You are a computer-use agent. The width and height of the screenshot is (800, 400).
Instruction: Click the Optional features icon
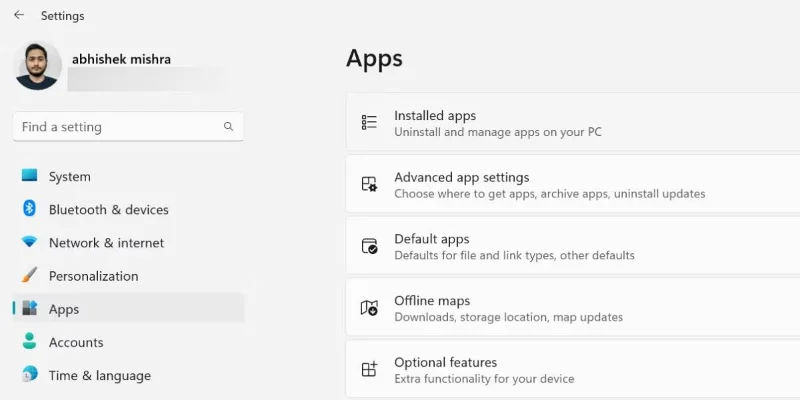pos(369,369)
